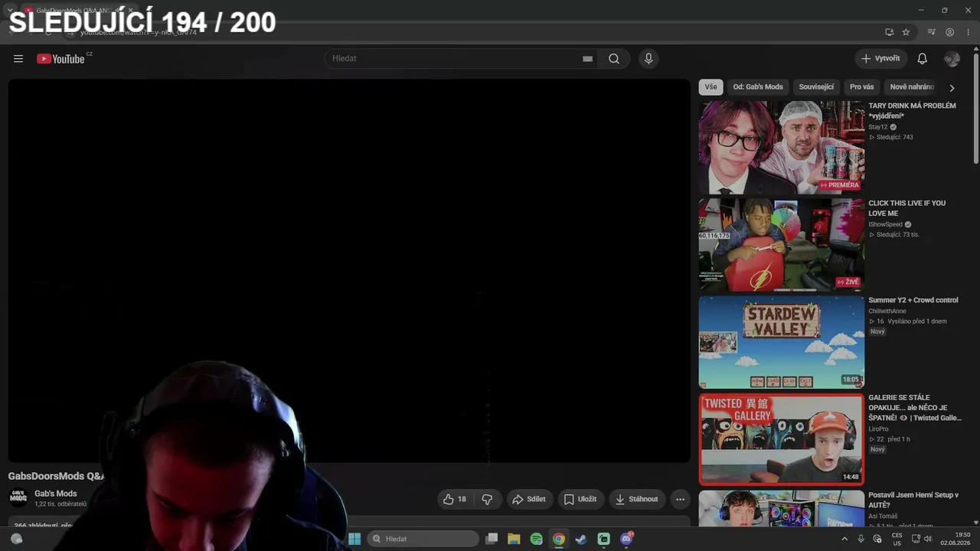The image size is (980, 551).
Task: Open Steam from the taskbar
Action: tap(581, 539)
